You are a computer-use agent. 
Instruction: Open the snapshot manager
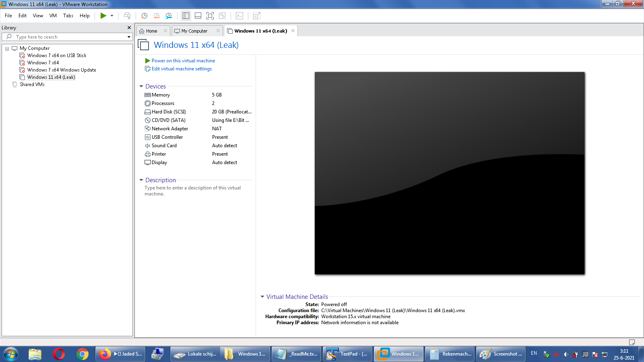click(x=169, y=16)
